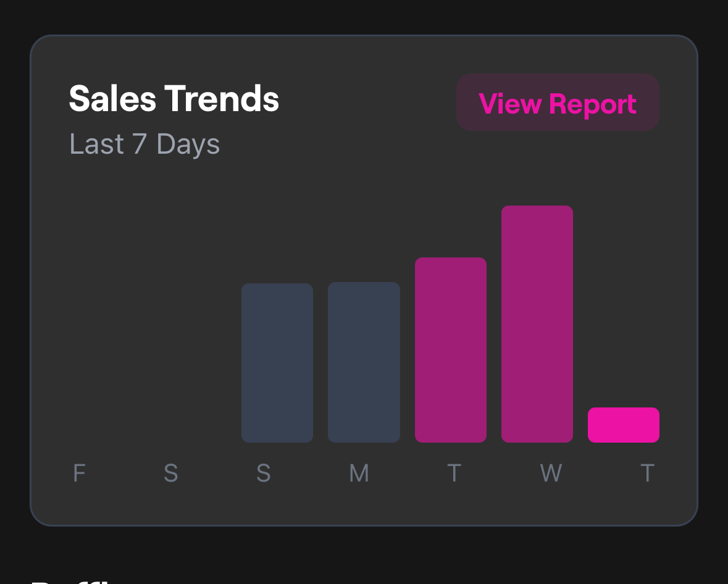
Task: Click the last T label for Thursday
Action: pos(647,473)
